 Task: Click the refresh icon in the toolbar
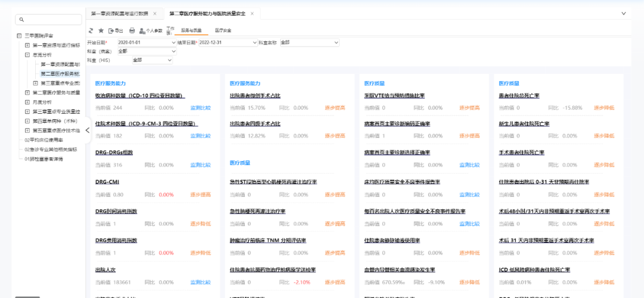(x=91, y=30)
